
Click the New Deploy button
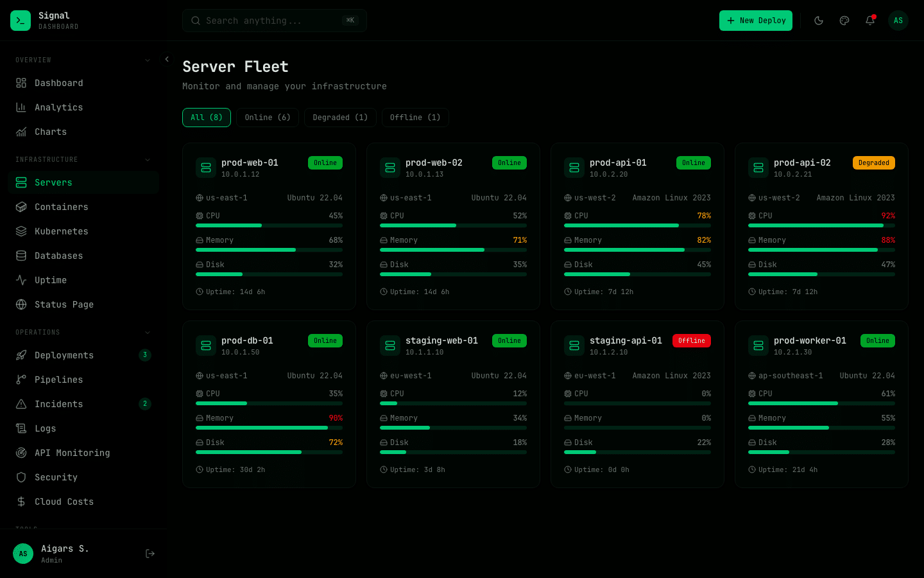(756, 20)
